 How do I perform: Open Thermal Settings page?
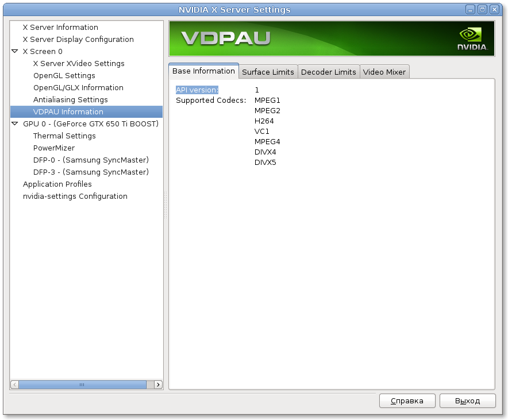(x=64, y=136)
